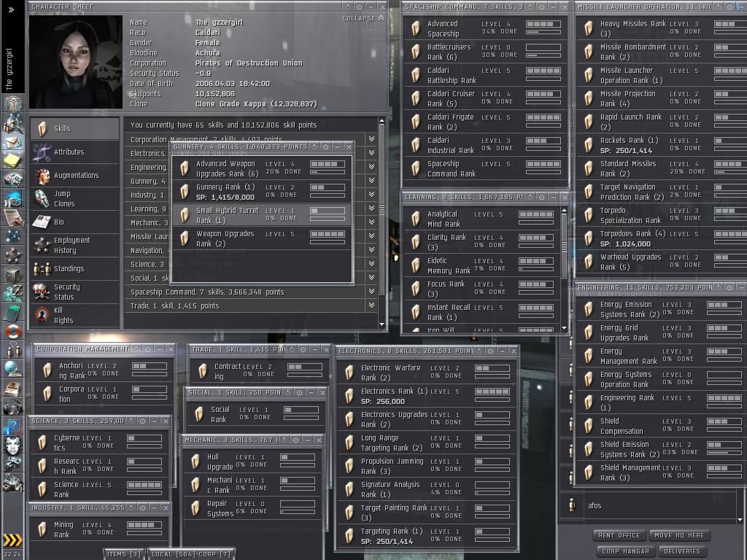Open the blue info tutorial icon
The height and width of the screenshot is (560, 747).
tap(13, 426)
